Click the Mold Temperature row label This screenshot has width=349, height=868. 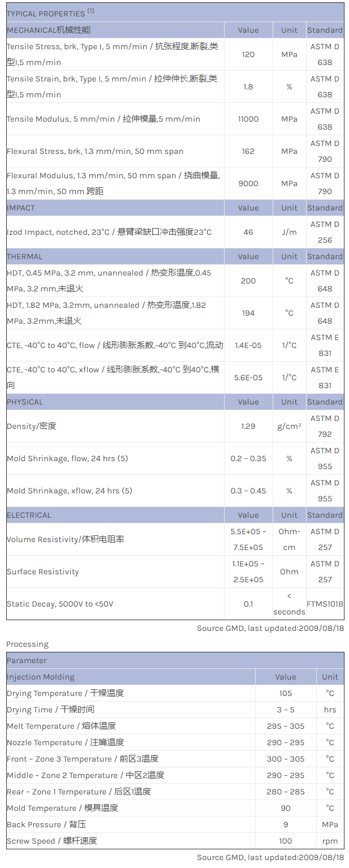point(63,808)
